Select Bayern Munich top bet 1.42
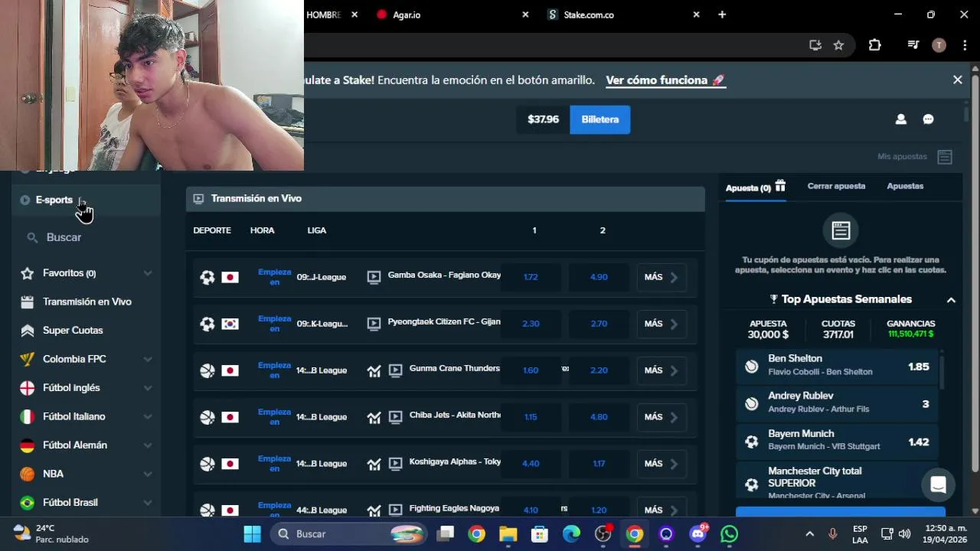 point(838,442)
